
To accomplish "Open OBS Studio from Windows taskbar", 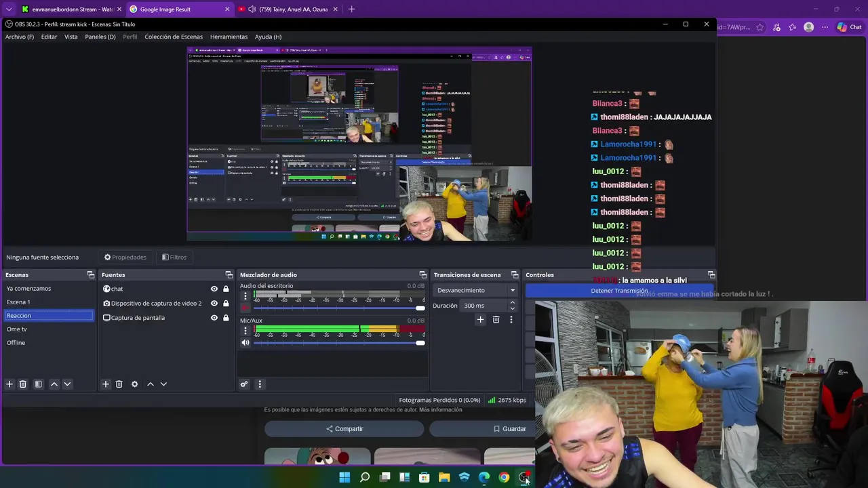I will click(524, 477).
